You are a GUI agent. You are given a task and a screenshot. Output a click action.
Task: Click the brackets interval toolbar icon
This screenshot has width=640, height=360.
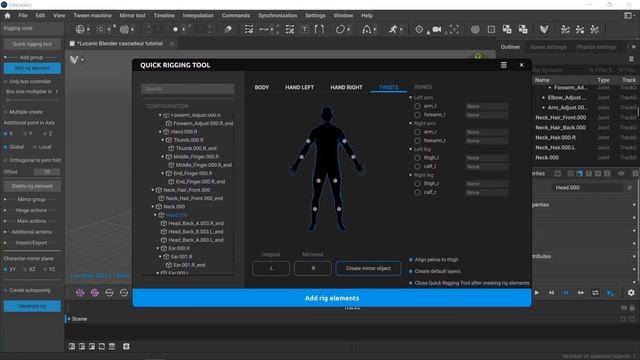(x=319, y=29)
